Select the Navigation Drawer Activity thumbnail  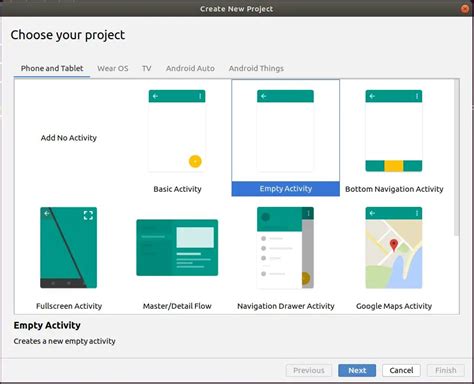pos(285,248)
